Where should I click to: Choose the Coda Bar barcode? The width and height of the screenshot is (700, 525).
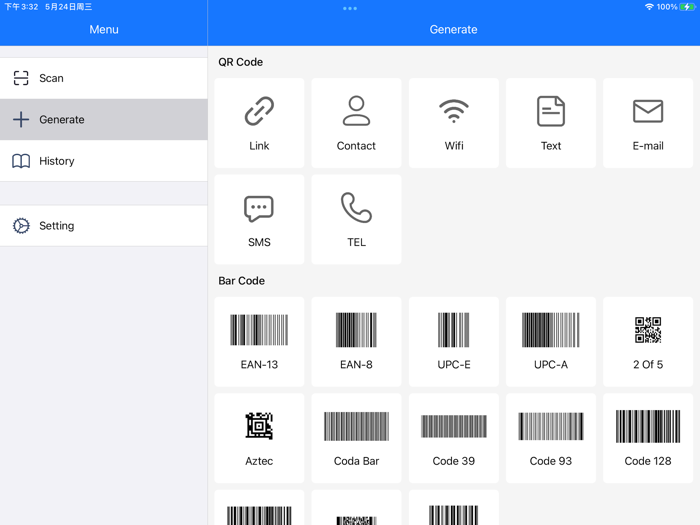(356, 438)
